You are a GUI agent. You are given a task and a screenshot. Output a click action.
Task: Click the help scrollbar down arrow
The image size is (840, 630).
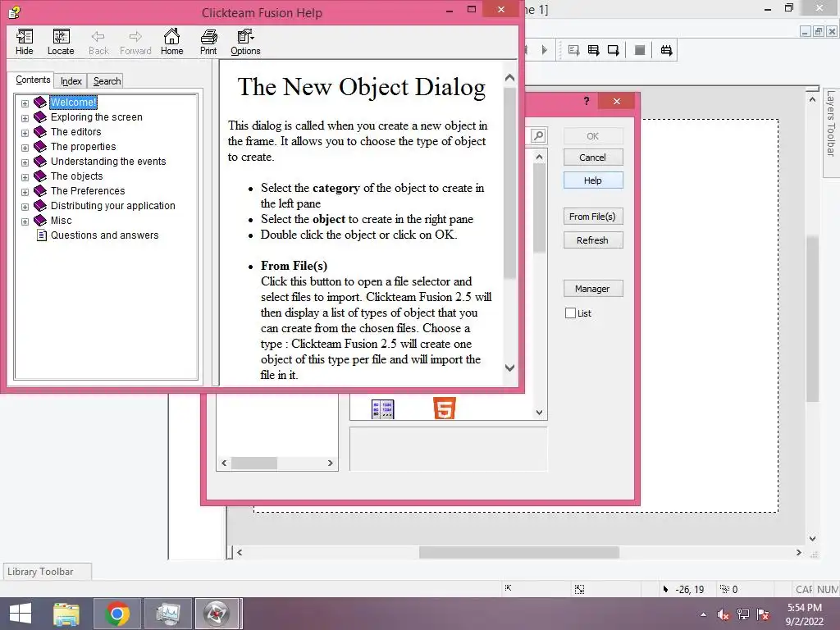click(510, 368)
